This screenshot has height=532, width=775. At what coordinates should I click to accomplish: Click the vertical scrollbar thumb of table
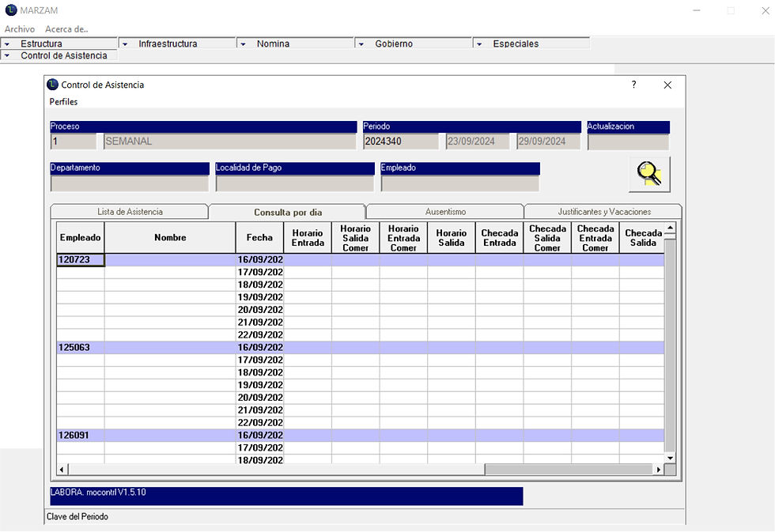(x=670, y=236)
